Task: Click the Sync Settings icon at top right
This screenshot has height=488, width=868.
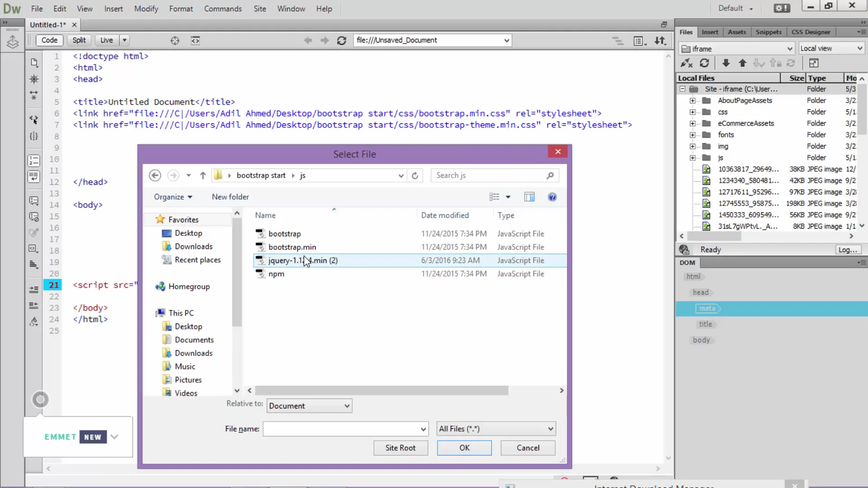Action: click(782, 8)
